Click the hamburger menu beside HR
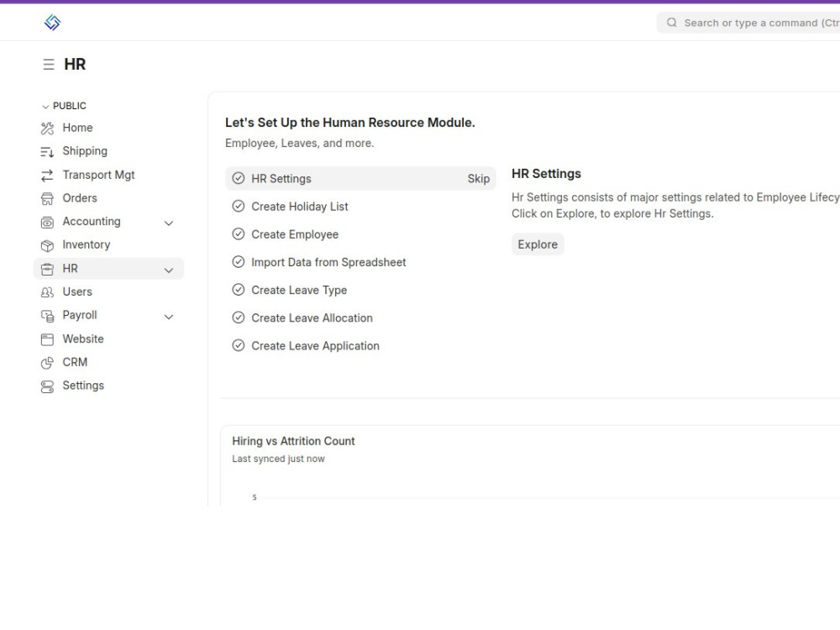The height and width of the screenshot is (630, 840). (x=48, y=63)
